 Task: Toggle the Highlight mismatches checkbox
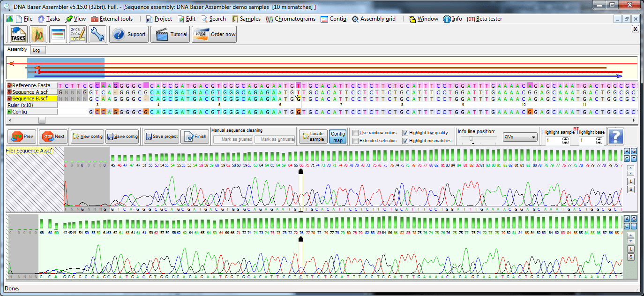tap(405, 141)
